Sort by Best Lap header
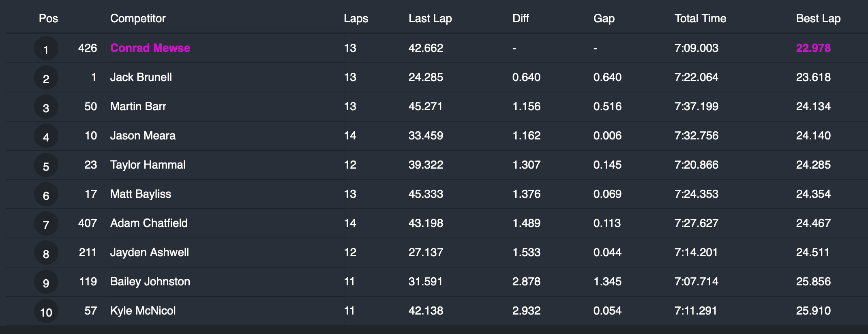The width and height of the screenshot is (868, 334). tap(818, 18)
